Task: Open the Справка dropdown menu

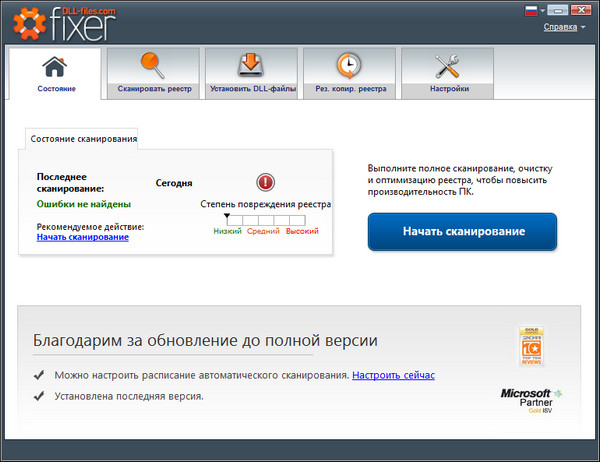Action: (564, 27)
